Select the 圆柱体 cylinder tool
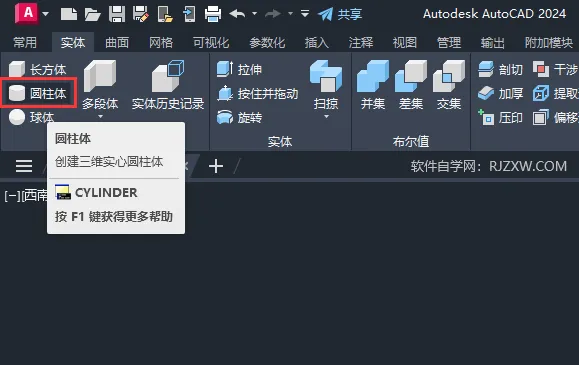Image resolution: width=579 pixels, height=365 pixels. pyautogui.click(x=38, y=93)
